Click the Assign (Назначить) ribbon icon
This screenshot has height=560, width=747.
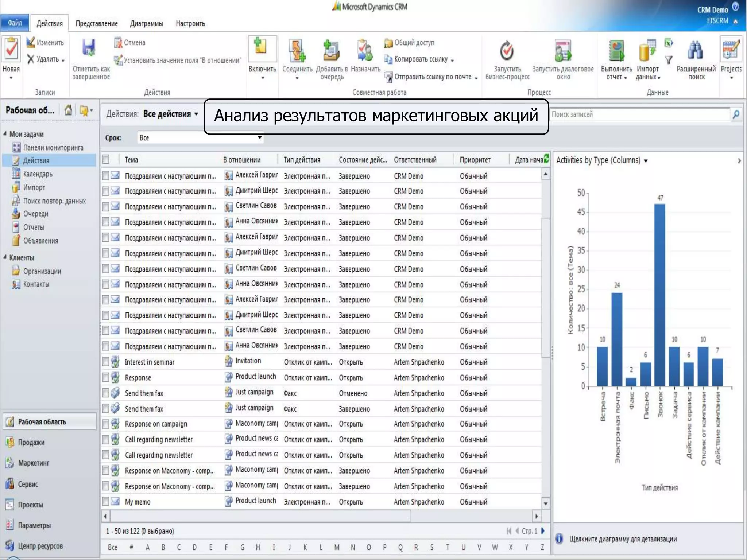365,51
